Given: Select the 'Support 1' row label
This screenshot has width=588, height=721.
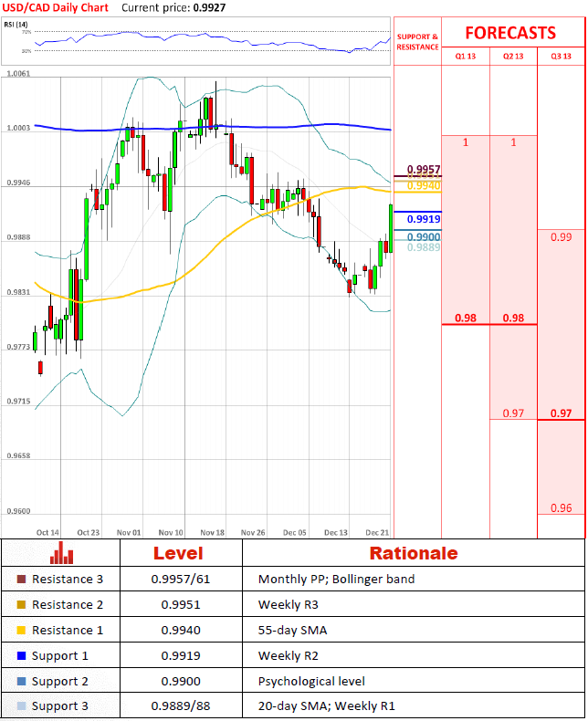Looking at the screenshot, I should 60,656.
